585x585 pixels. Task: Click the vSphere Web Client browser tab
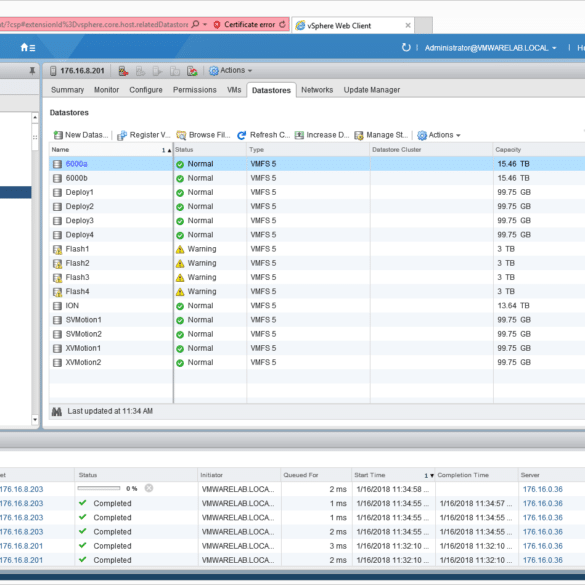[x=353, y=25]
